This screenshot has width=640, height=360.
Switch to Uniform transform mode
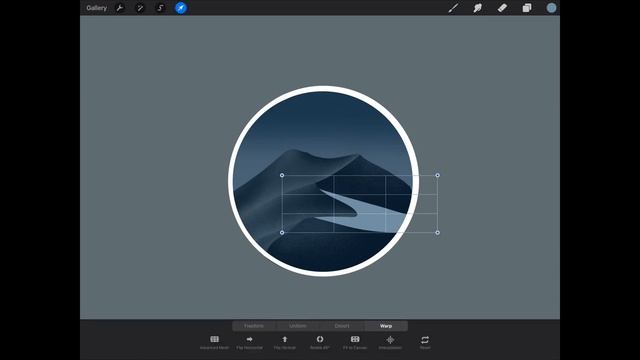coord(298,326)
